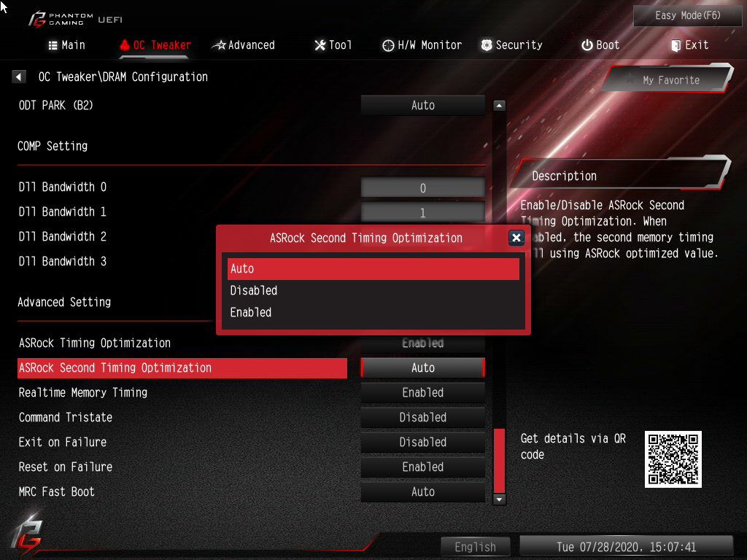Click the English language button
This screenshot has height=560, width=747.
(x=475, y=547)
